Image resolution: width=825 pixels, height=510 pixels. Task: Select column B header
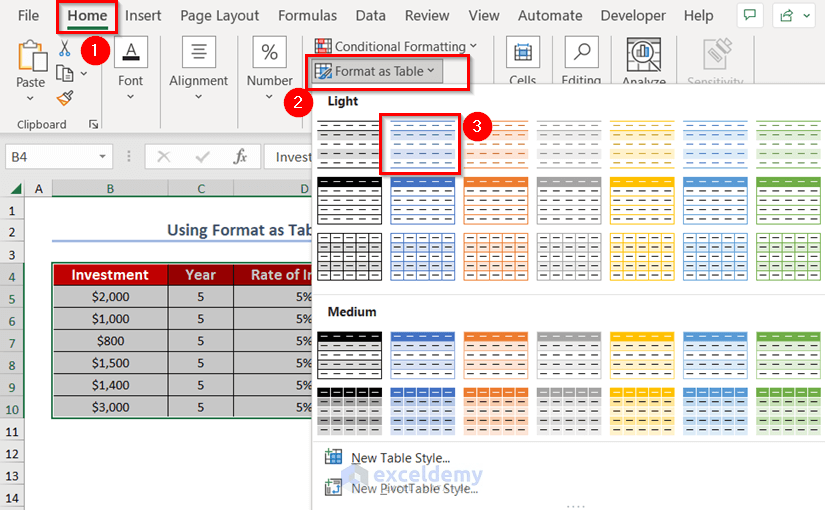point(110,188)
